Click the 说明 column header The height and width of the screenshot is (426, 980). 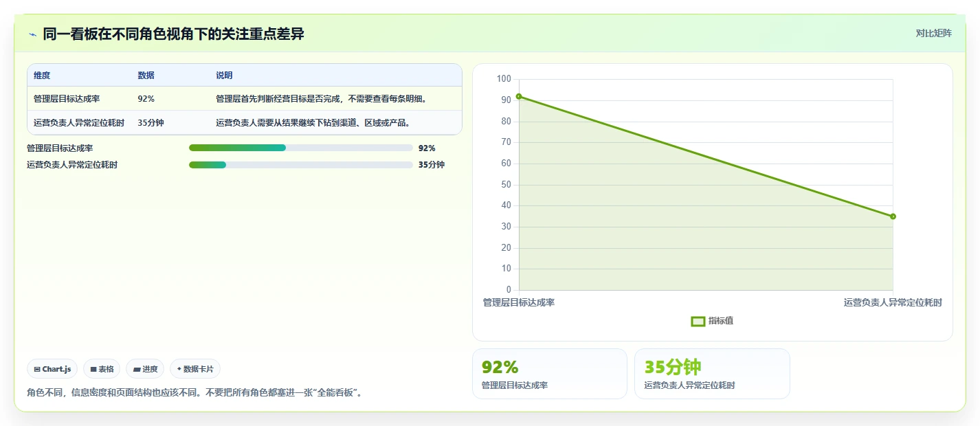click(224, 76)
